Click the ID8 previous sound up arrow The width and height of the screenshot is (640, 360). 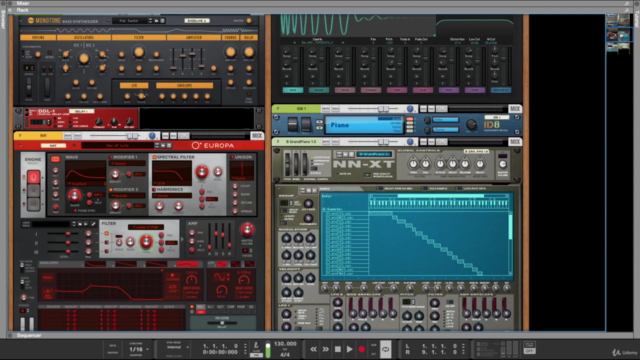(320, 122)
